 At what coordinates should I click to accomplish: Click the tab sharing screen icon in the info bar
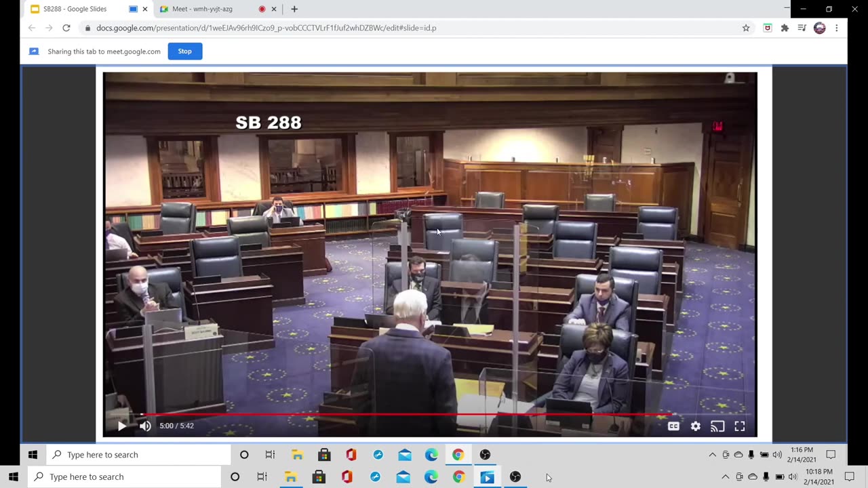tap(34, 51)
